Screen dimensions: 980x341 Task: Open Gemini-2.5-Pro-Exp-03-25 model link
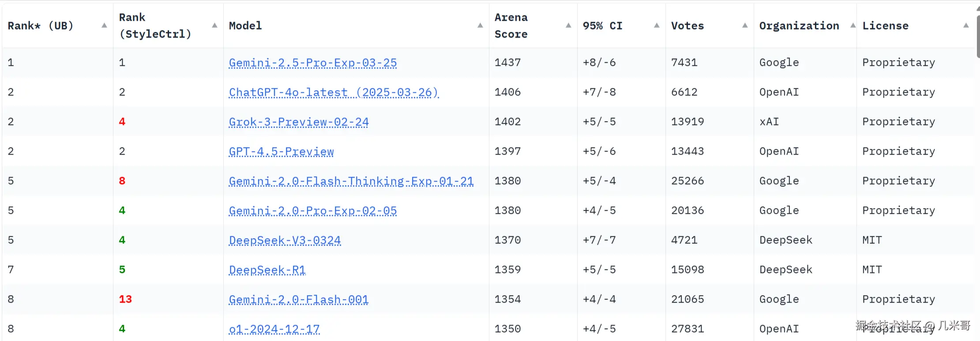pos(312,63)
